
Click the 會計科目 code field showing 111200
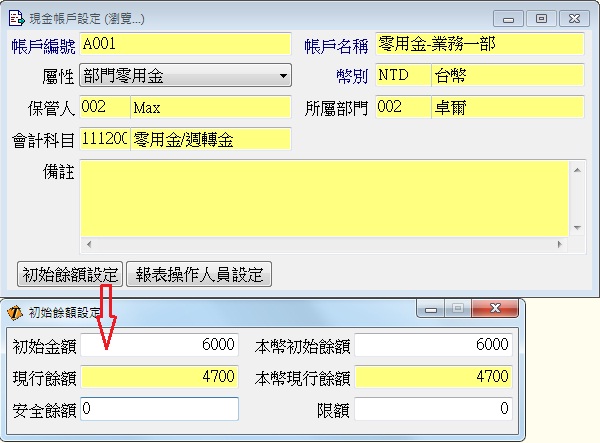click(104, 139)
